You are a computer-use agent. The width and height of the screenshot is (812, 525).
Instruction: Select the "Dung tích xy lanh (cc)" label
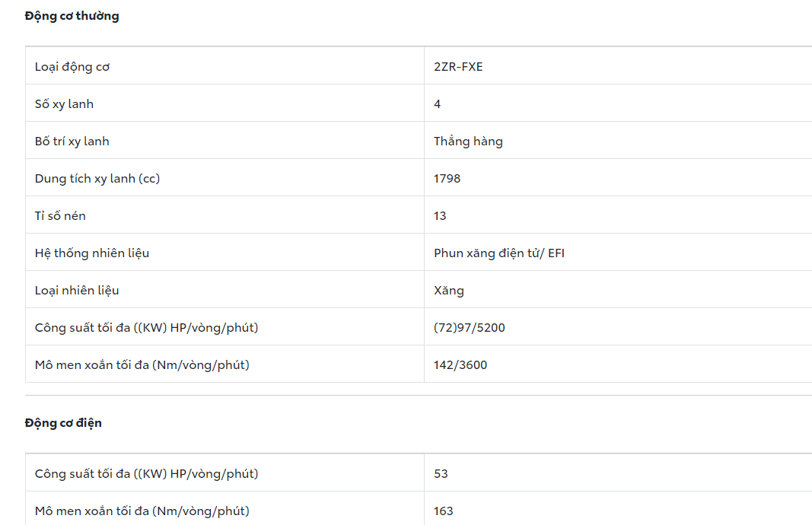click(97, 179)
